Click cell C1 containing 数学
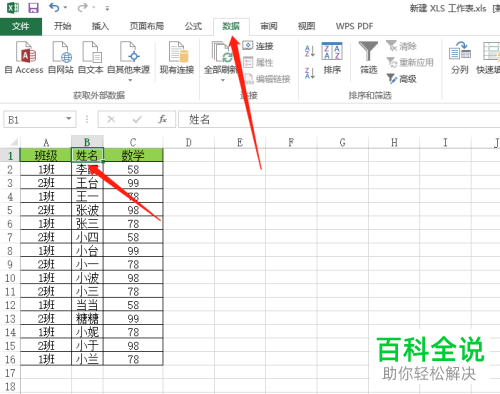Image resolution: width=500 pixels, height=394 pixels. tap(133, 155)
